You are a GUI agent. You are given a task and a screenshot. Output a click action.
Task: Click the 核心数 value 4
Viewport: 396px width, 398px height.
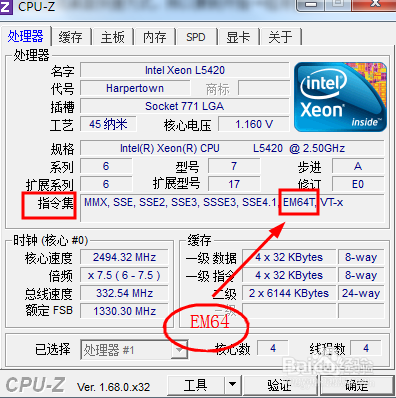click(x=273, y=348)
